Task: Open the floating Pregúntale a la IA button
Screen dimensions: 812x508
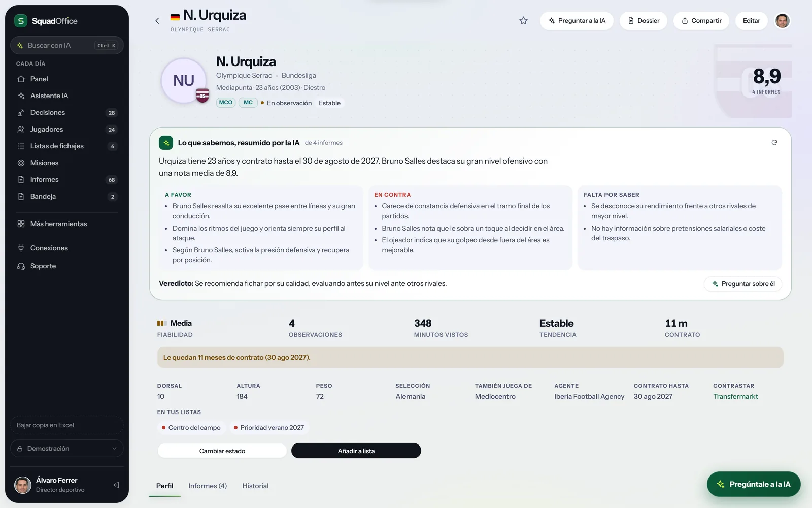Action: tap(754, 484)
